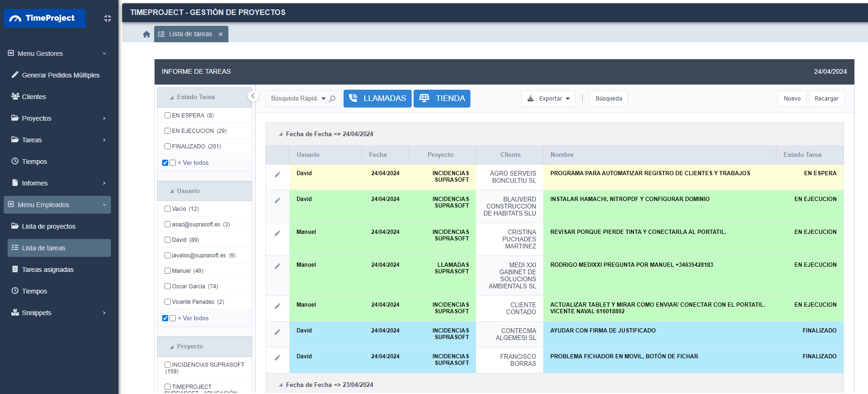The image size is (868, 394).
Task: Expand the Menu Gestores section
Action: pos(57,54)
